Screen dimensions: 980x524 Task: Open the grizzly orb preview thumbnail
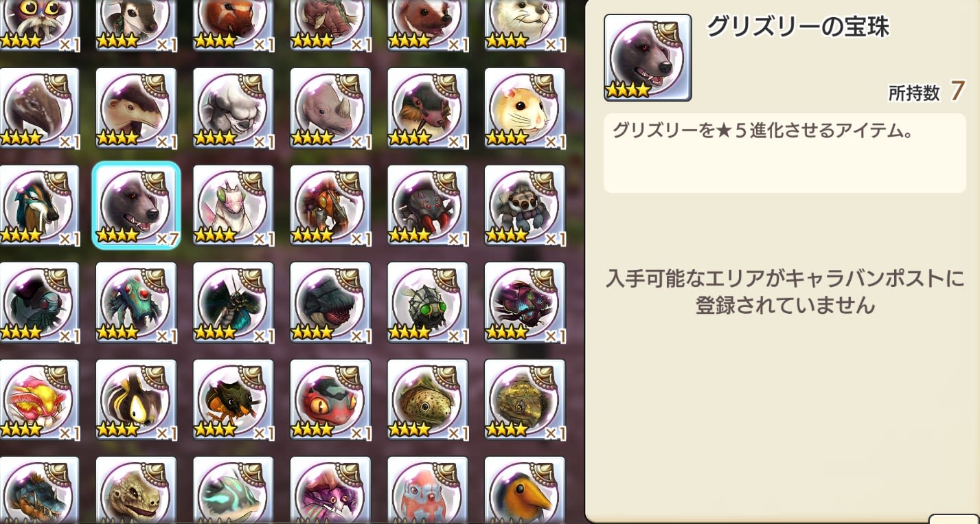tap(648, 58)
